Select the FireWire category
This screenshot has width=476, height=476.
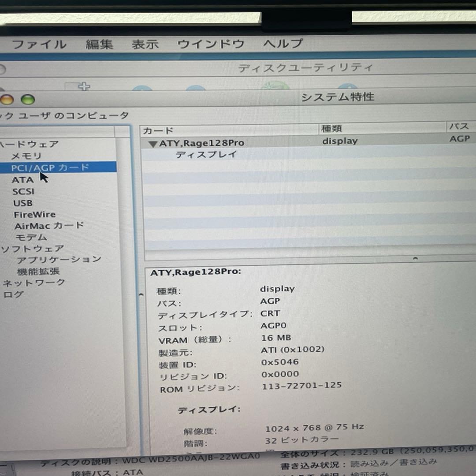(x=35, y=214)
